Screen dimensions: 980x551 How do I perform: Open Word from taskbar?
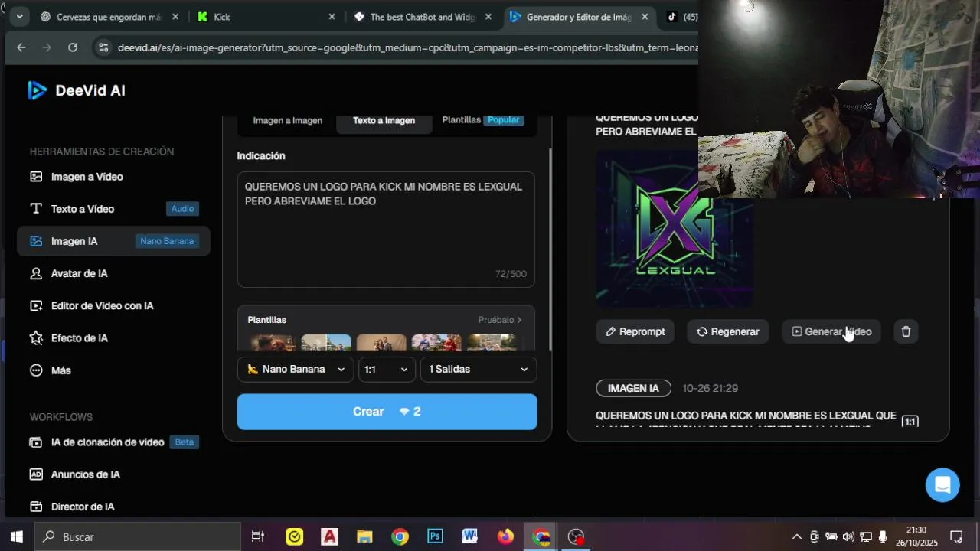coord(470,536)
